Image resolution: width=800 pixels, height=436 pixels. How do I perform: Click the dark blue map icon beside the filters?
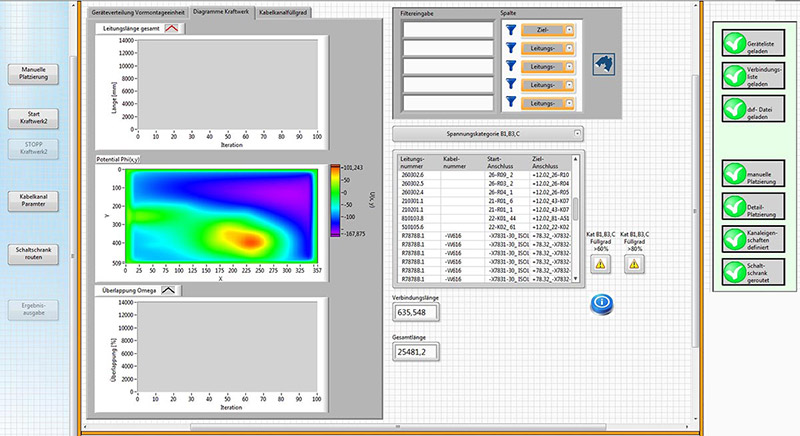point(604,64)
